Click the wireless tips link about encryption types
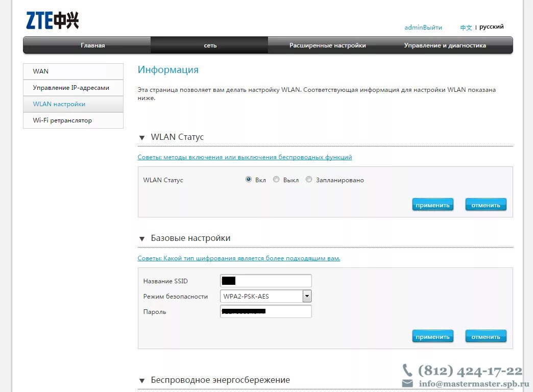Screen dimensions: 533x392 coord(238,258)
